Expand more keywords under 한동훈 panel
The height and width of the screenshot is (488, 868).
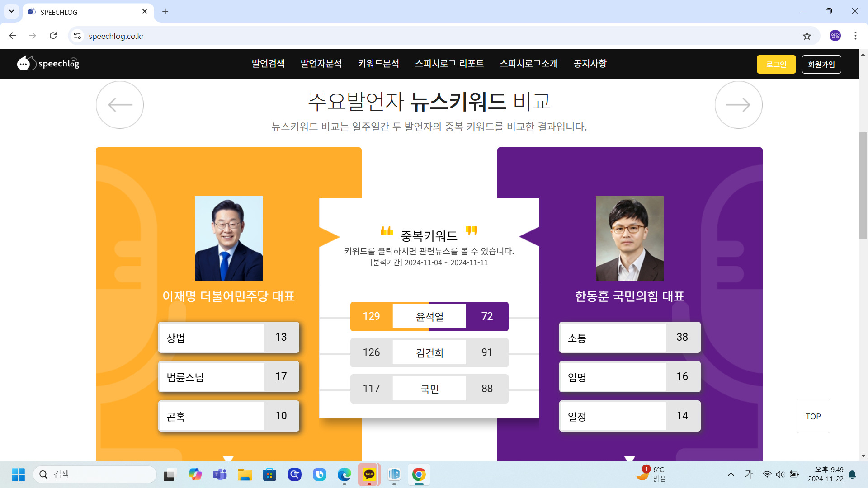630,458
